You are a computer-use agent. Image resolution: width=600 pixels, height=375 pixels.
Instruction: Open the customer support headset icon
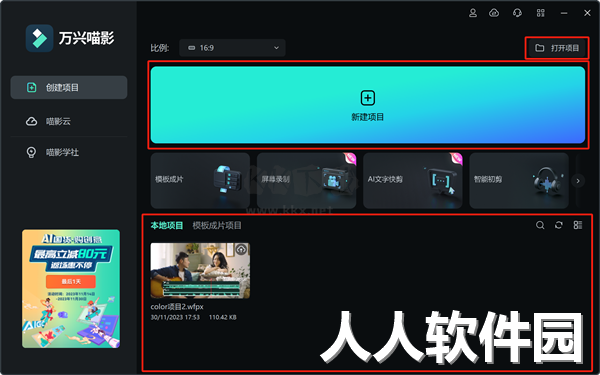click(517, 13)
